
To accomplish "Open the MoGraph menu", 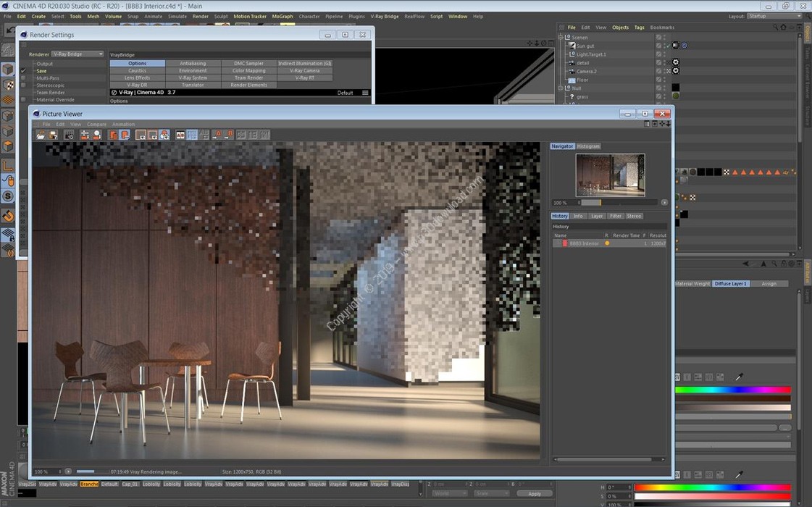I will [x=282, y=16].
